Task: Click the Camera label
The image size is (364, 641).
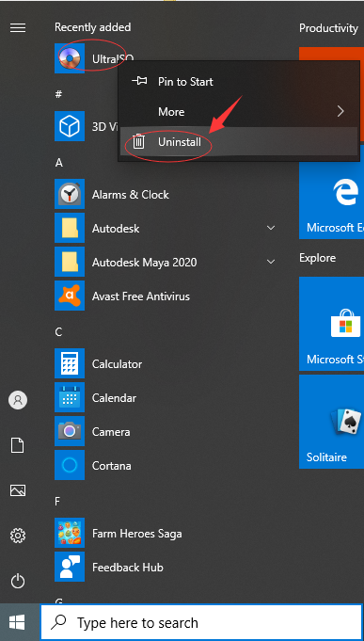Action: pos(111,432)
